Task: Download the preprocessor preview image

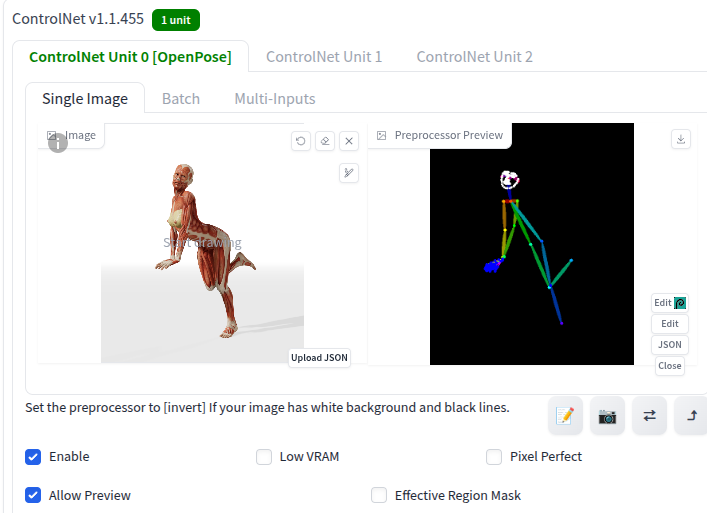Action: 681,140
